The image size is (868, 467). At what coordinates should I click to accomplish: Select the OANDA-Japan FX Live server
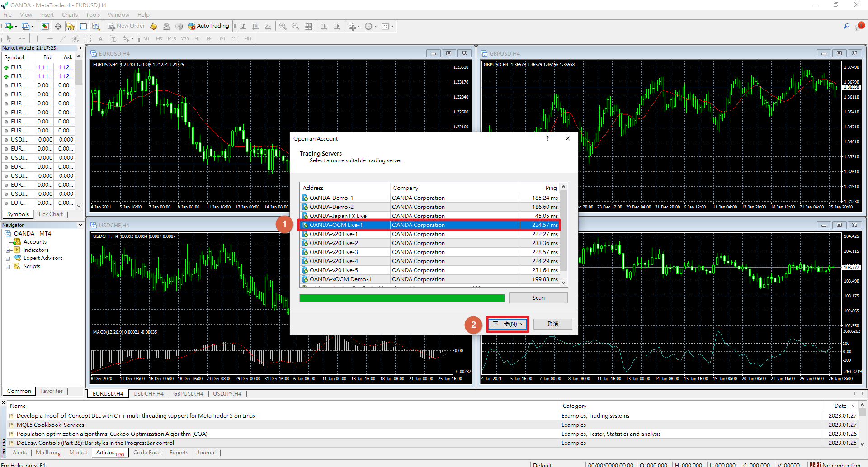[430, 216]
